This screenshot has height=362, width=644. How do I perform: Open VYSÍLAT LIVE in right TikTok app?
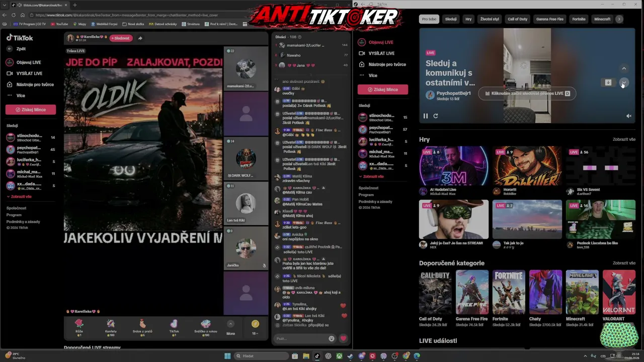[376, 53]
